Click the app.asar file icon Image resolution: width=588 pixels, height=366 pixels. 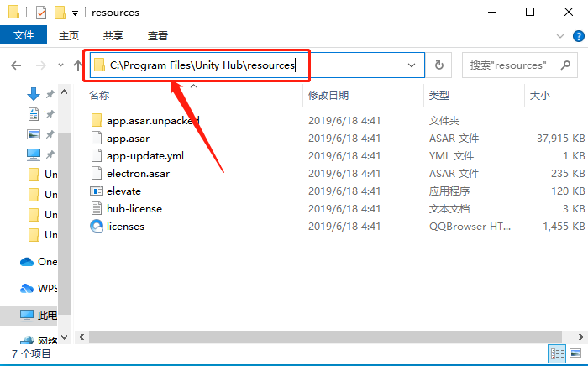[x=97, y=138]
